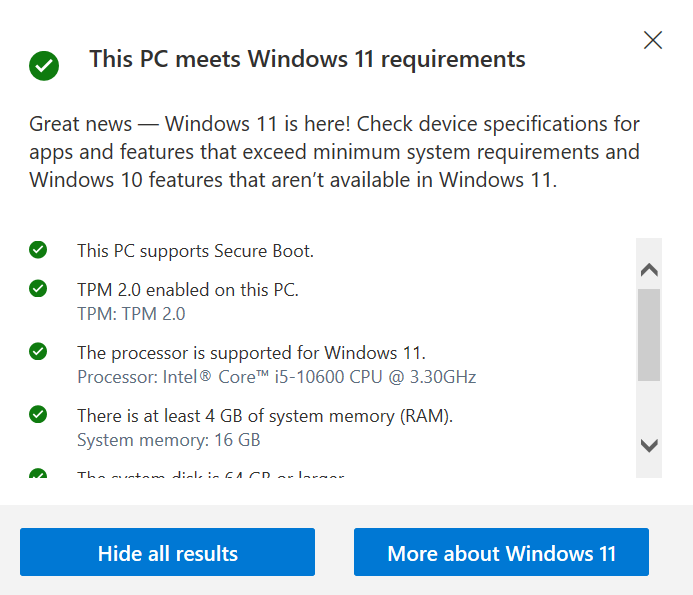Hide all results
The width and height of the screenshot is (693, 595).
(168, 552)
